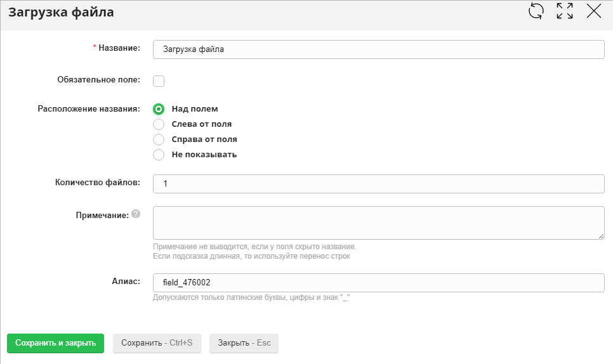Focus the Алиас input with field_476002
Image resolution: width=613 pixels, height=364 pixels.
point(378,283)
